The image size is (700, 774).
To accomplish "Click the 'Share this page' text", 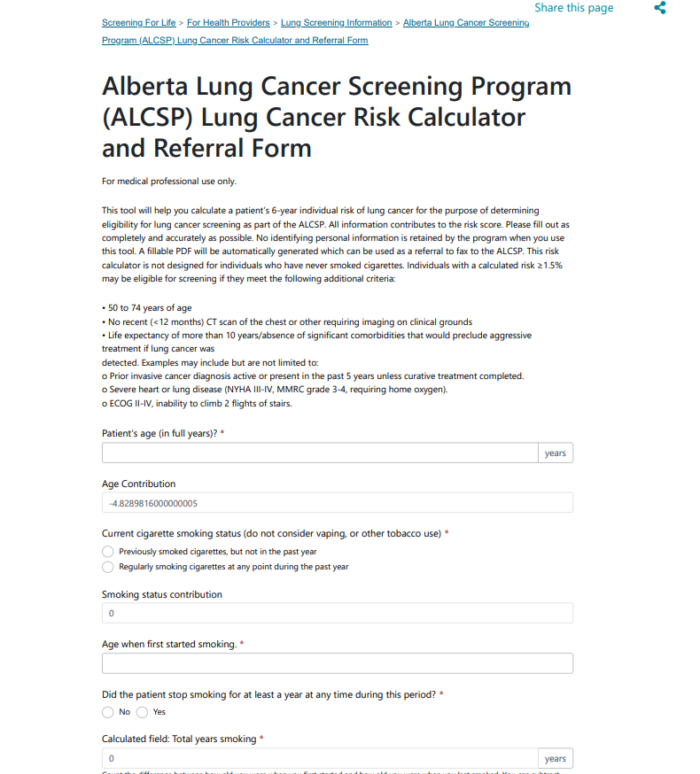I will coord(573,8).
